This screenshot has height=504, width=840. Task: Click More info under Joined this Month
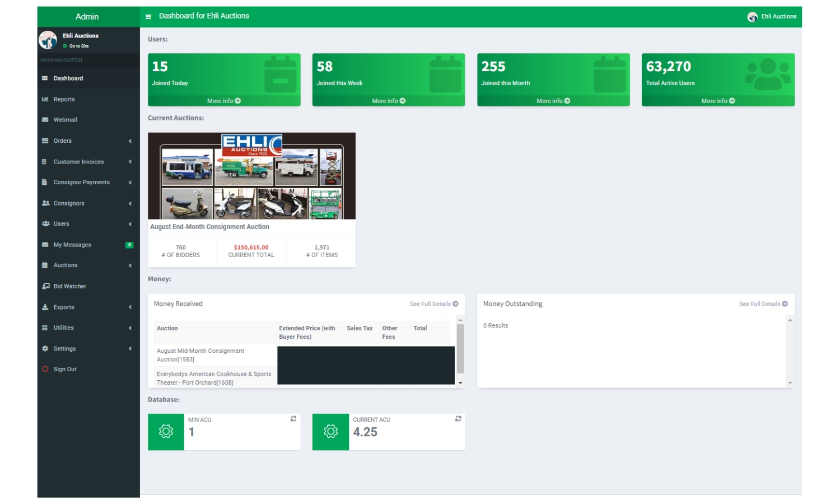pyautogui.click(x=553, y=101)
